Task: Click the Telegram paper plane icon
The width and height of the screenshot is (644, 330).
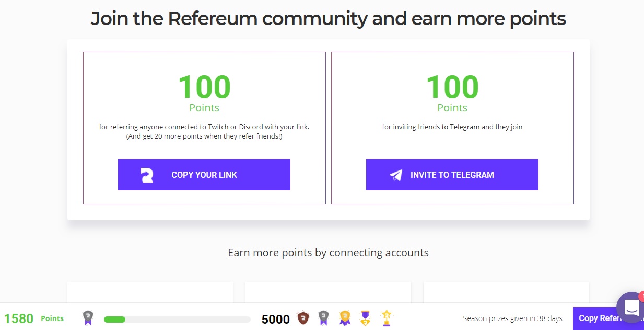Action: click(396, 175)
